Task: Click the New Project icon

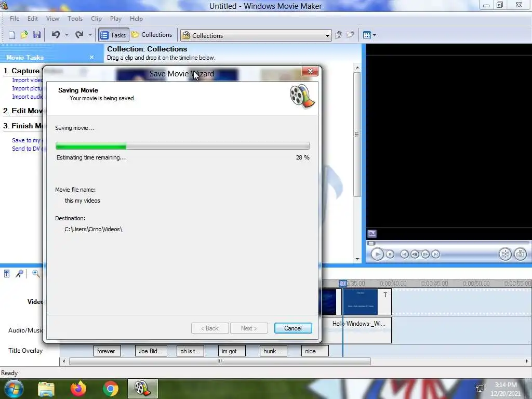Action: click(x=12, y=35)
